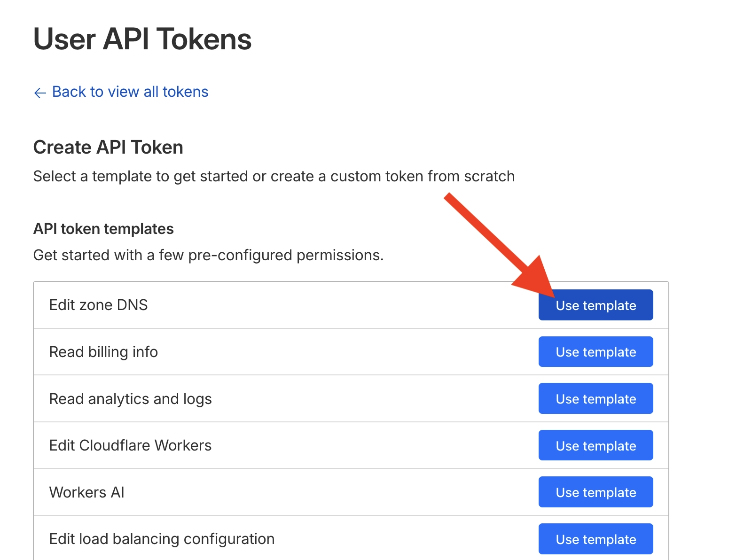Click the API token templates subheading
This screenshot has height=560, width=752.
pyautogui.click(x=103, y=229)
